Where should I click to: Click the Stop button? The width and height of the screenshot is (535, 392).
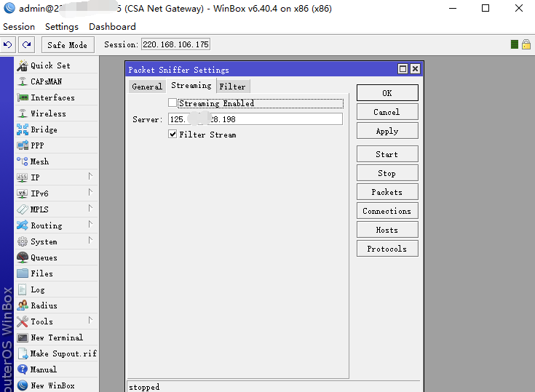pyautogui.click(x=387, y=173)
